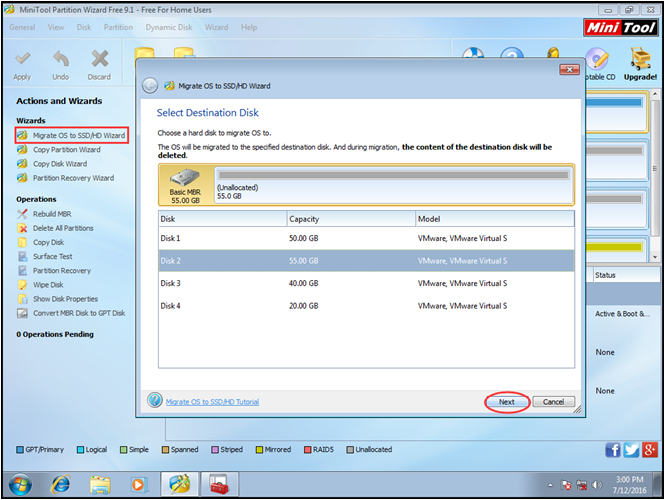Screen dimensions: 665x500
Task: Select the Disk 2 row
Action: pyautogui.click(x=366, y=261)
